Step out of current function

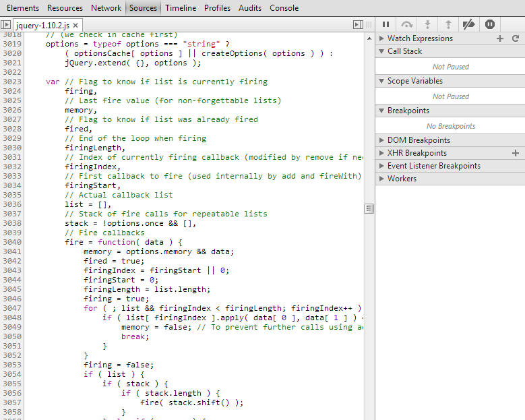[448, 24]
